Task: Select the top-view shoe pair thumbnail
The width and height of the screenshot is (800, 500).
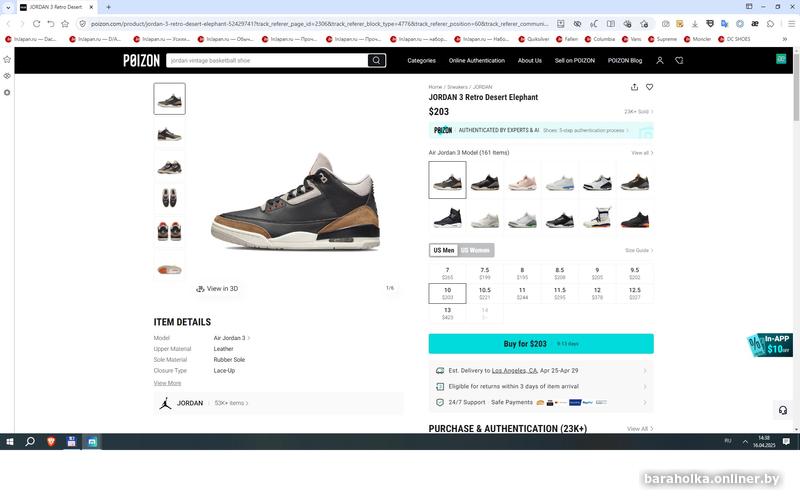Action: tap(169, 197)
